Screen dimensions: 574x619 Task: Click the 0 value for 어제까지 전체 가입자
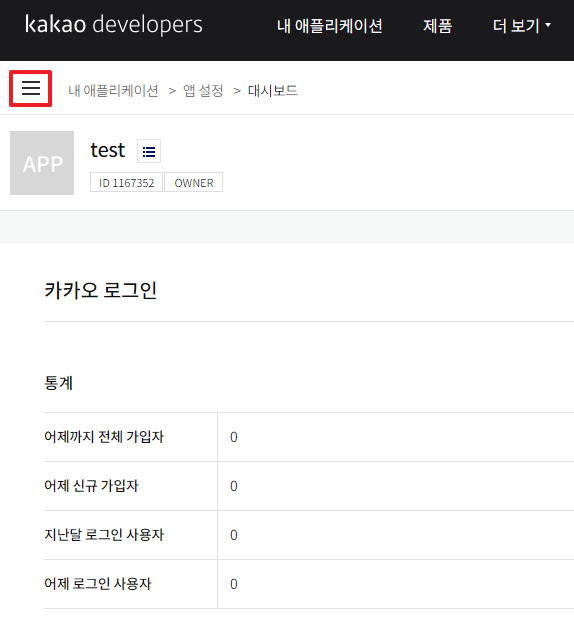point(234,437)
